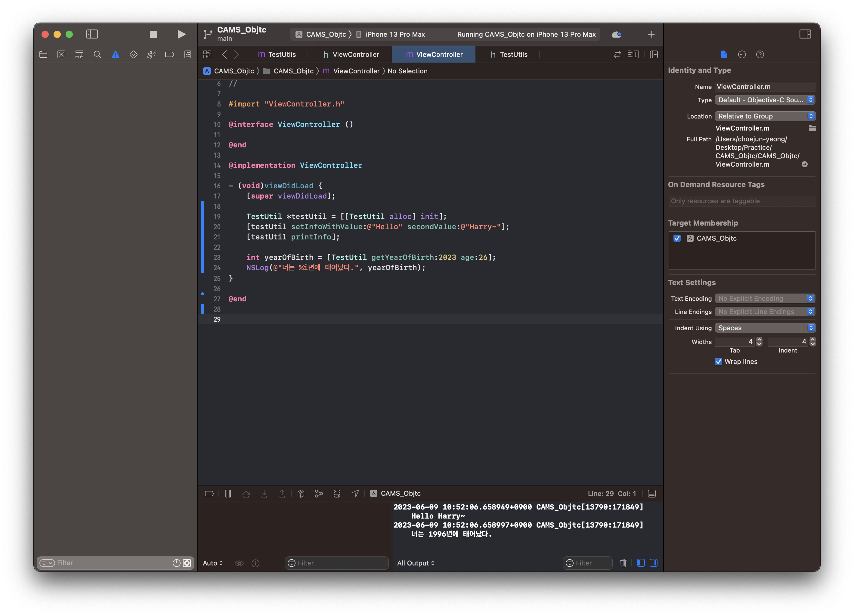
Task: Disable the Wrap lines checkbox
Action: coord(719,362)
